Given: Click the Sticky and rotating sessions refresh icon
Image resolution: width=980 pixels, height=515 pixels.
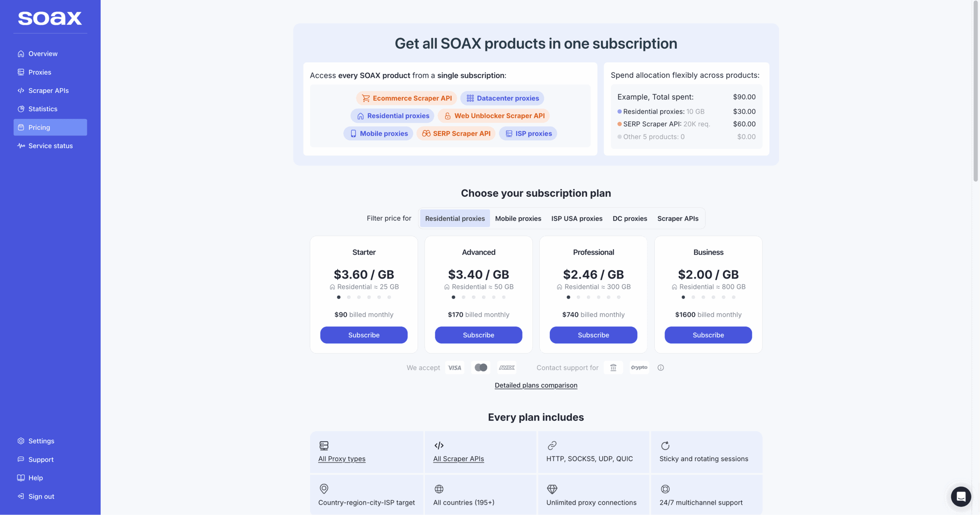Looking at the screenshot, I should point(665,445).
